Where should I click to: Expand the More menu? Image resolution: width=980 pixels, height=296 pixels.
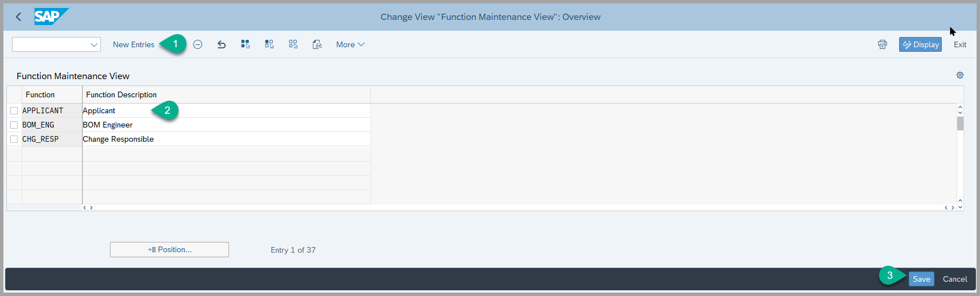coord(350,44)
